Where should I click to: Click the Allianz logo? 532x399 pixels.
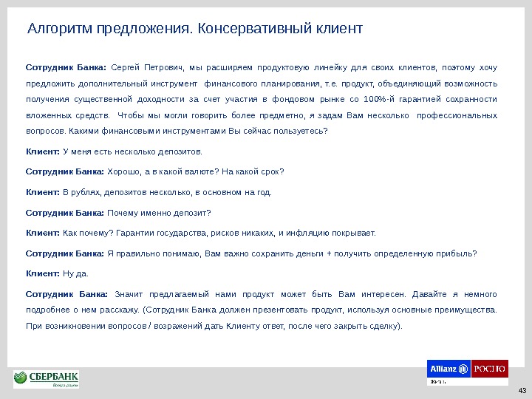pos(449,369)
